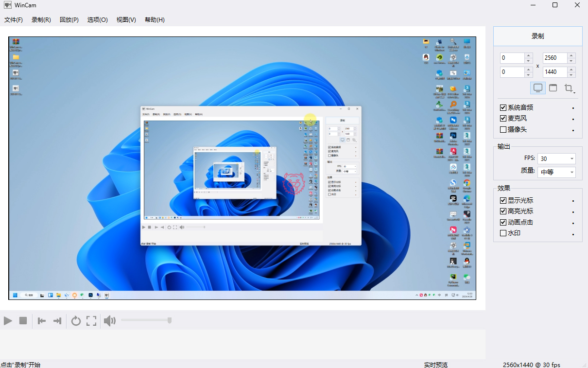The height and width of the screenshot is (368, 588).
Task: Open options dot beside 麦克风
Action: pos(573,119)
